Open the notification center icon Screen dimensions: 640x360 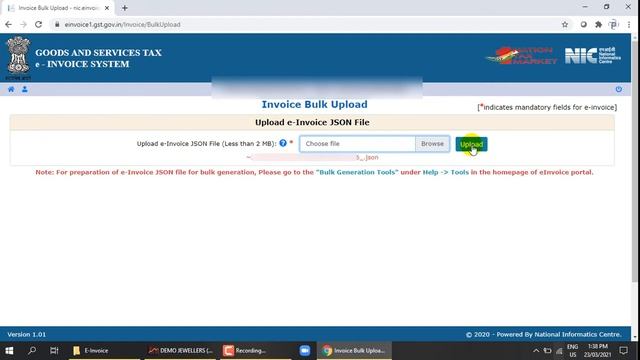[623, 351]
